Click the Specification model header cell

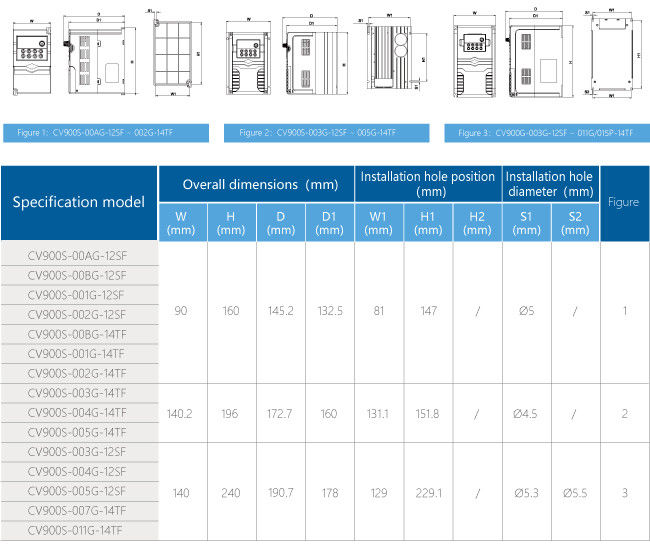tap(79, 202)
